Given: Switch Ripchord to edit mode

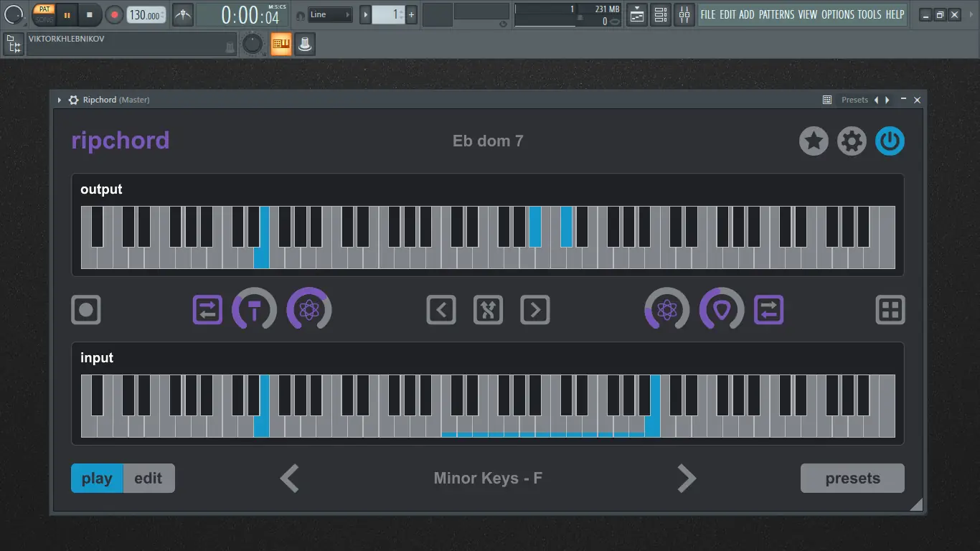Looking at the screenshot, I should pyautogui.click(x=149, y=479).
